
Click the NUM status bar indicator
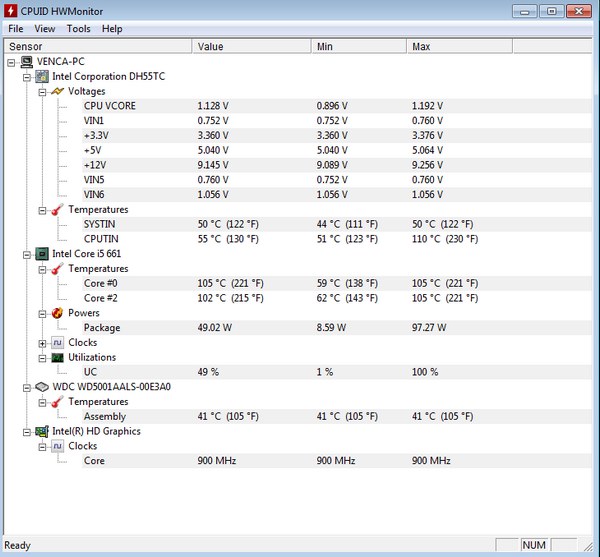[x=534, y=545]
